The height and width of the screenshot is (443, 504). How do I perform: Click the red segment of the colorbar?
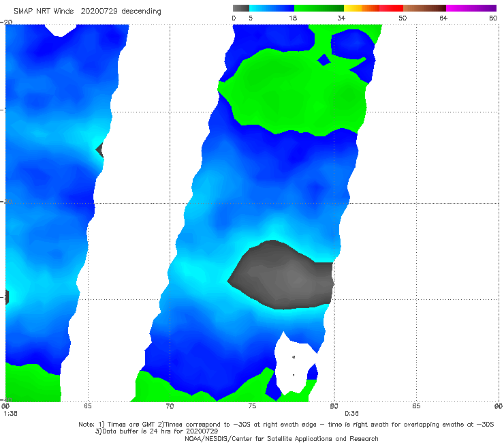[x=391, y=8]
